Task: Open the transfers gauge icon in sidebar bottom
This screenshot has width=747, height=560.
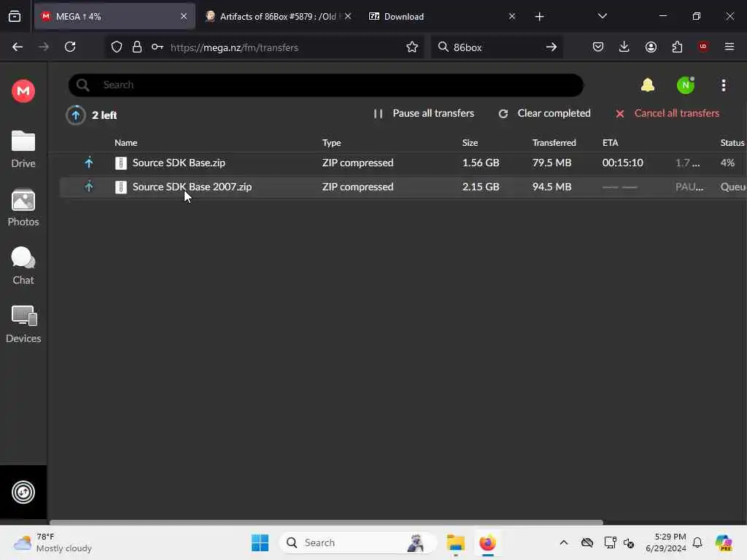Action: [23, 492]
